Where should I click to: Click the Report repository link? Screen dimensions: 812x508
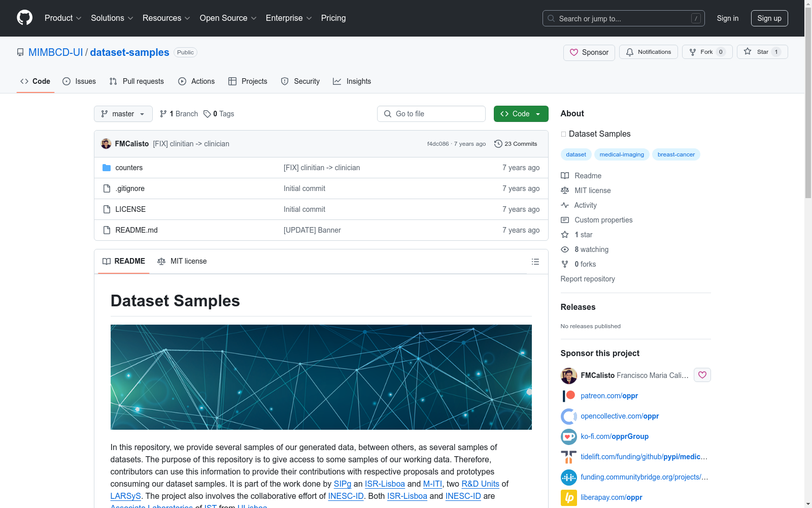588,279
